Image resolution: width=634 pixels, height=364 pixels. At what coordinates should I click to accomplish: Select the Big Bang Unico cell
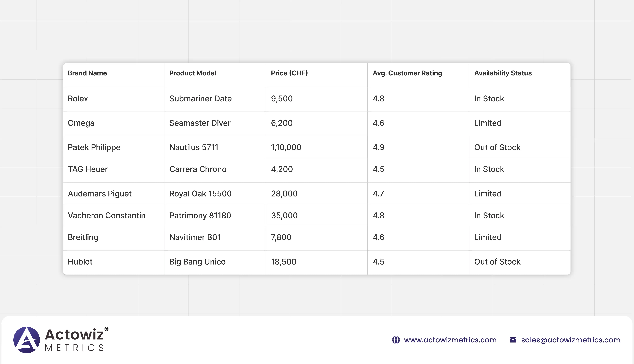[x=197, y=262]
